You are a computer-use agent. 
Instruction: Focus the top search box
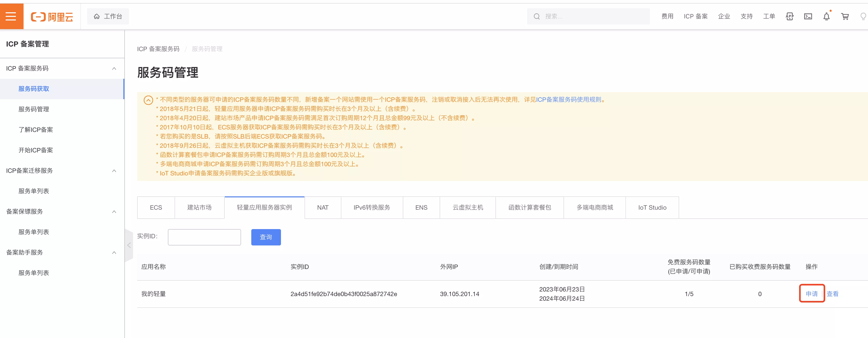588,17
